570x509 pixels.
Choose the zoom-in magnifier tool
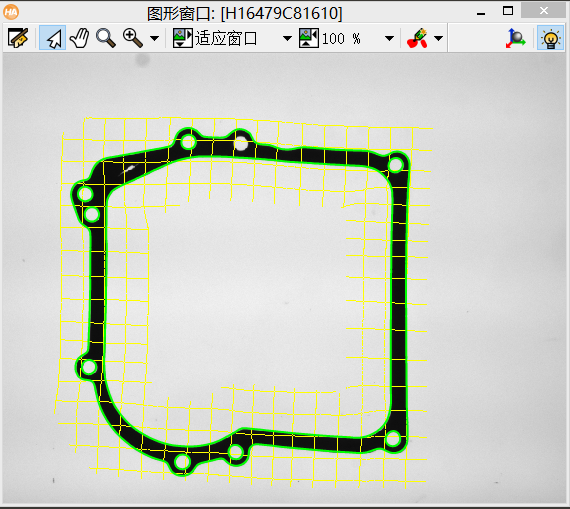click(x=133, y=38)
